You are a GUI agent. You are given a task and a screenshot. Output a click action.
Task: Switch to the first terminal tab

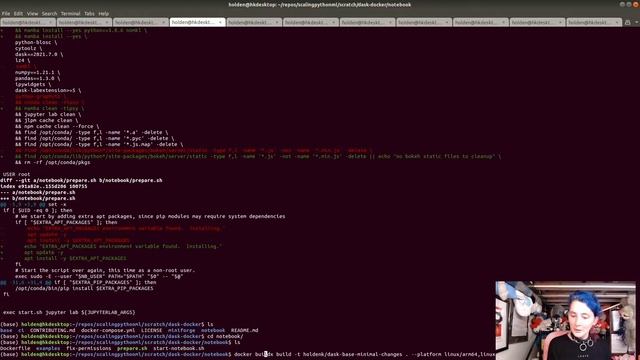tap(28, 22)
